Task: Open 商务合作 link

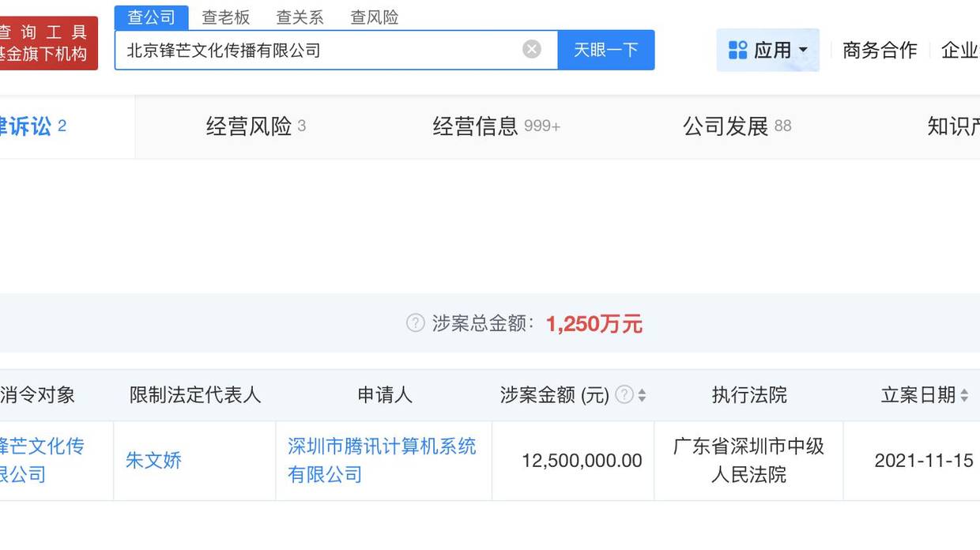Action: coord(880,51)
